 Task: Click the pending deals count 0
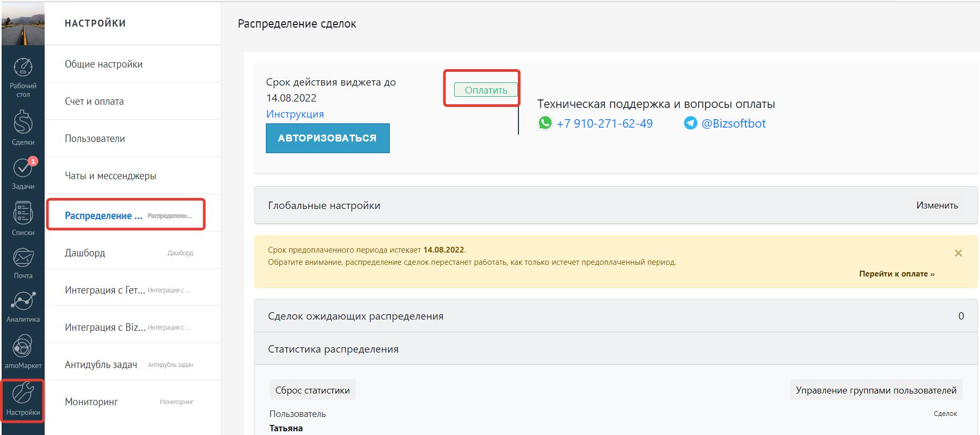pos(961,316)
